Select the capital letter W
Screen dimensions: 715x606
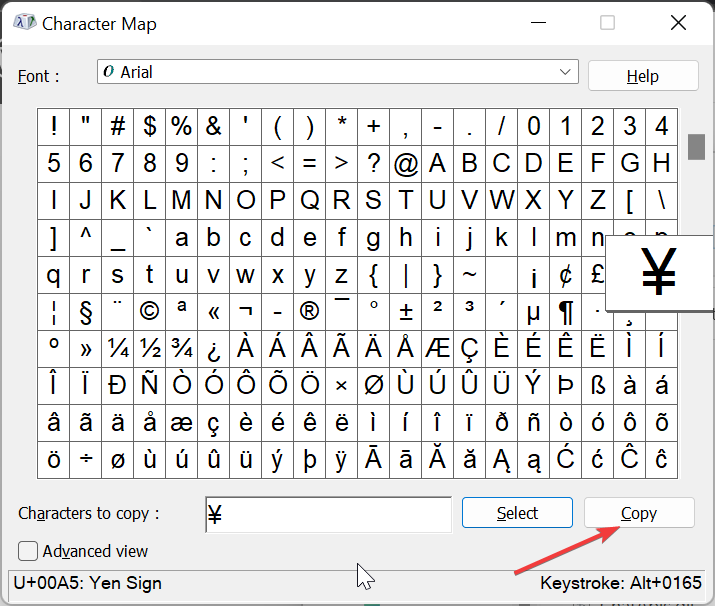(x=501, y=201)
